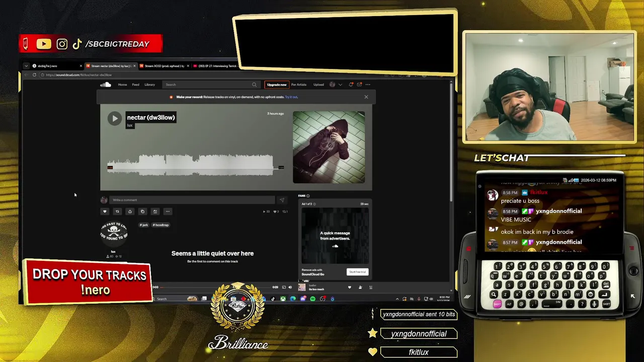Copy the track link
This screenshot has height=362, width=644.
coord(142,212)
